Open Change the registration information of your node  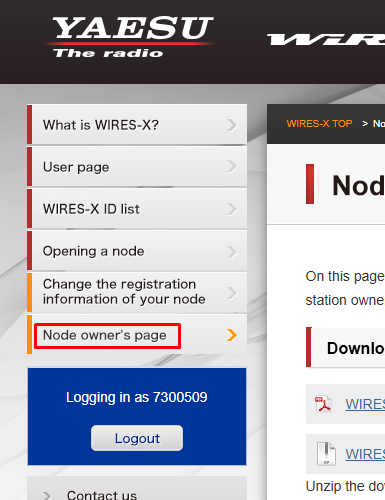pos(137,292)
